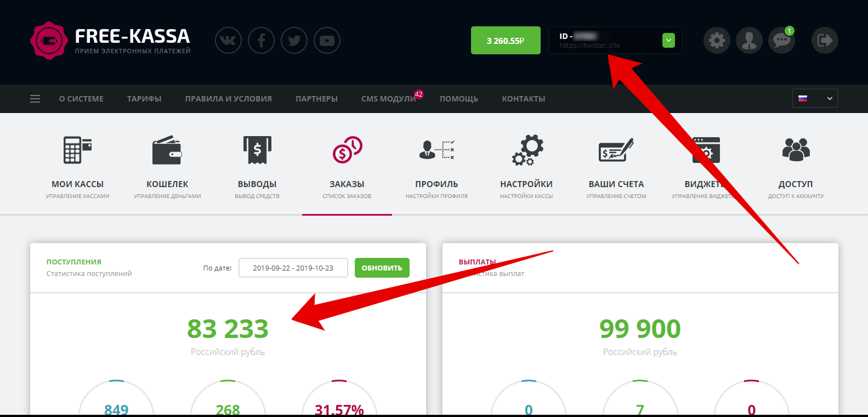868x417 pixels.
Task: Open Тарифы menu item
Action: [144, 99]
